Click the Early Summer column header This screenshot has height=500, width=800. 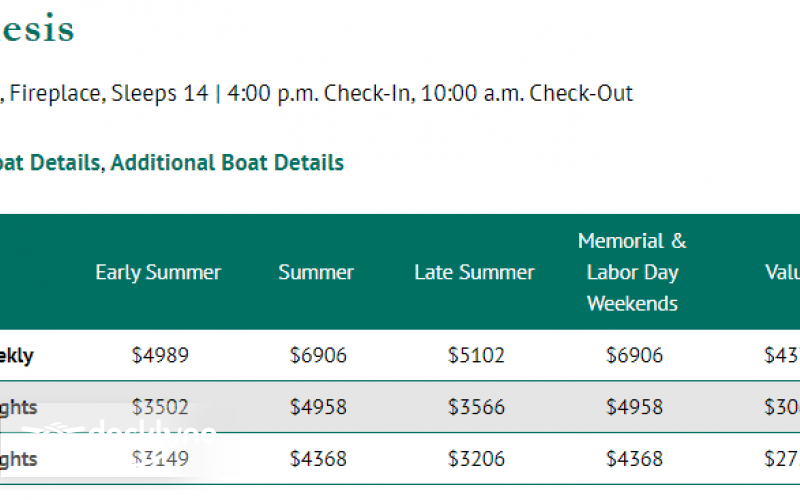pyautogui.click(x=158, y=272)
